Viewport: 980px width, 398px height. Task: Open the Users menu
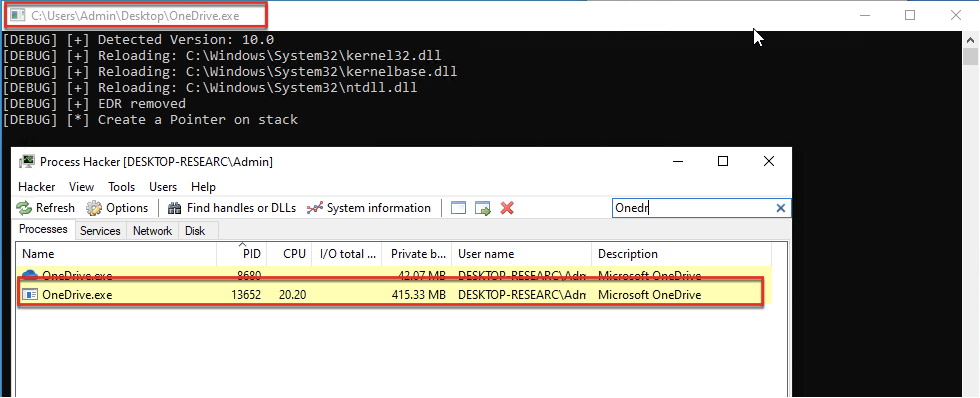tap(163, 187)
